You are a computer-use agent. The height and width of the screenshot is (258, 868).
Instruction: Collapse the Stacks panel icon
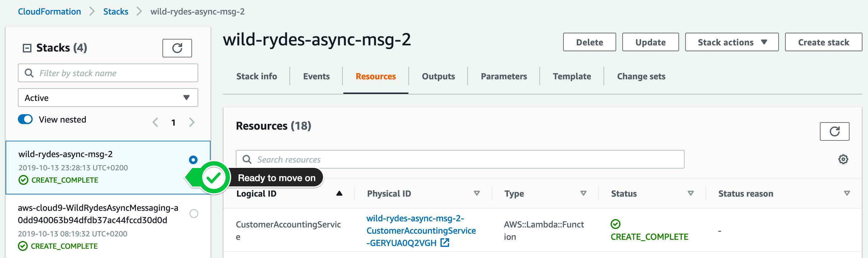point(27,48)
